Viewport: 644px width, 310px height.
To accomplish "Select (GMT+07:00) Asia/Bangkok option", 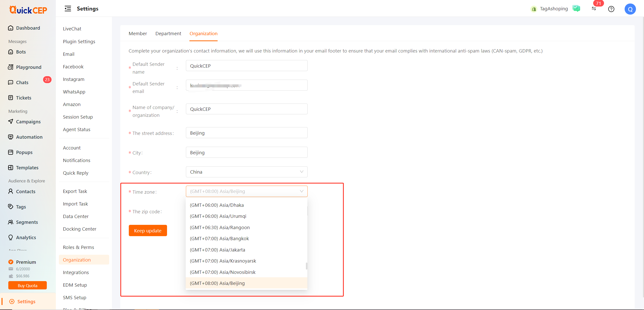I will pyautogui.click(x=247, y=238).
